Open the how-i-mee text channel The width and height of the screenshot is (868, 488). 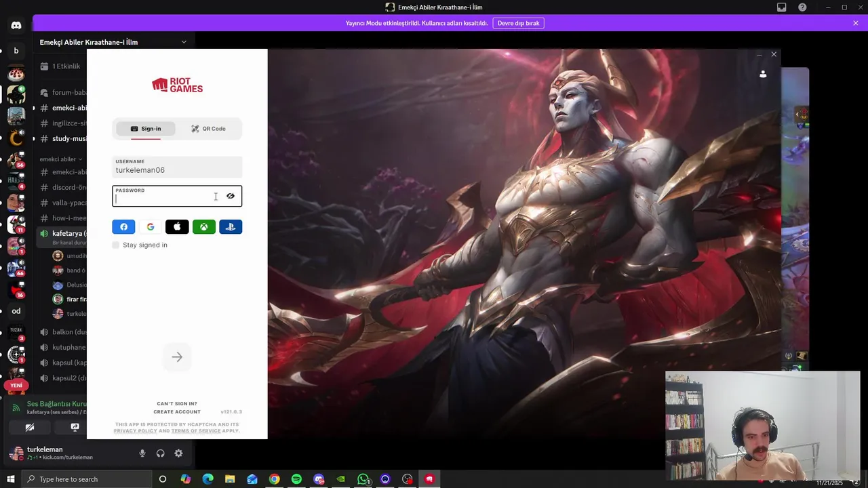(x=63, y=218)
